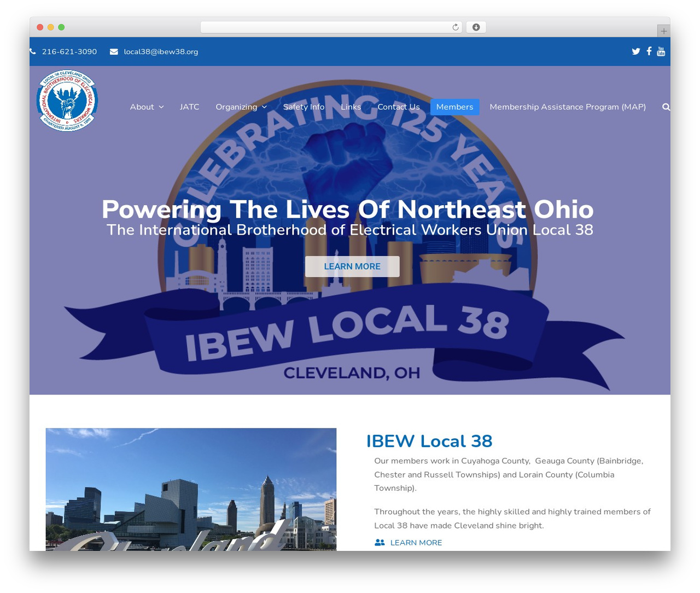The image size is (700, 593).
Task: Click the hero LEARN MORE button
Action: pos(352,266)
